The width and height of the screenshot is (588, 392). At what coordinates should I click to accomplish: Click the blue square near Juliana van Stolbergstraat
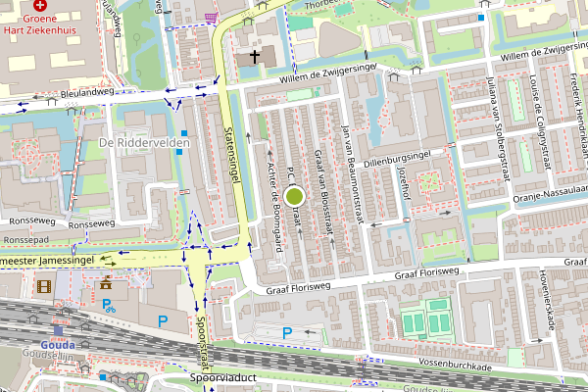481,18
